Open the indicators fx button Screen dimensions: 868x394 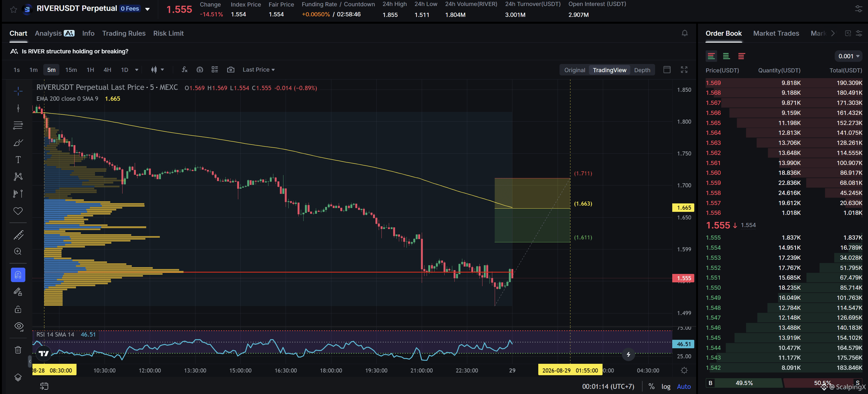tap(184, 70)
